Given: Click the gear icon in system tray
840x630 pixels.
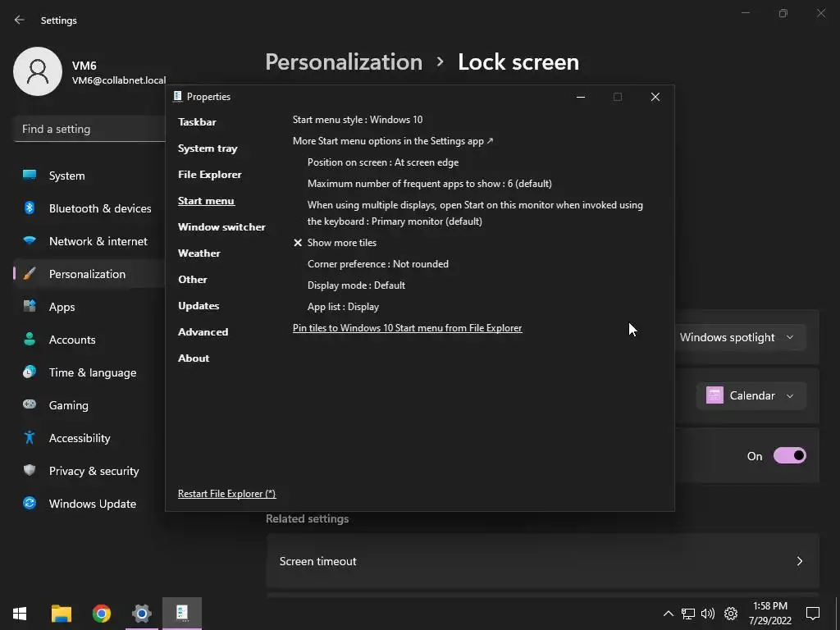Looking at the screenshot, I should [731, 614].
